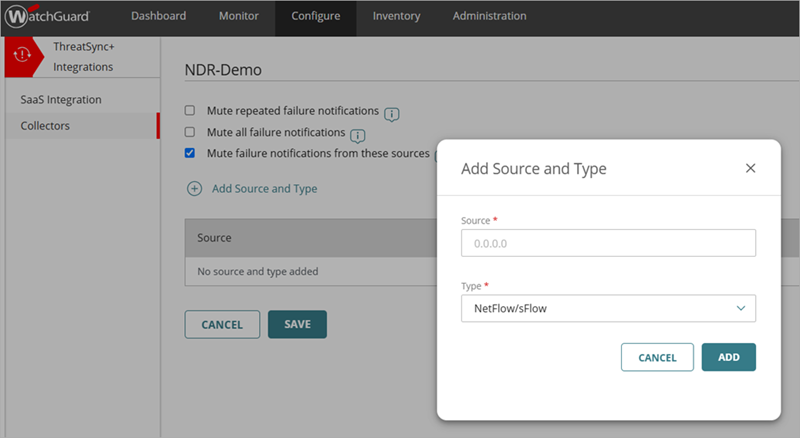Enable Mute repeated failure notifications checkbox

(190, 110)
